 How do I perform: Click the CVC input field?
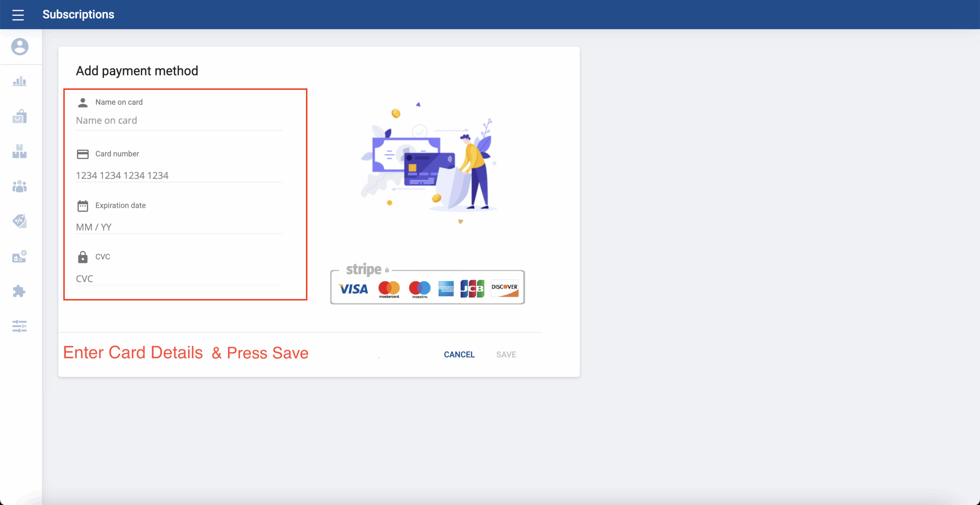coord(179,278)
